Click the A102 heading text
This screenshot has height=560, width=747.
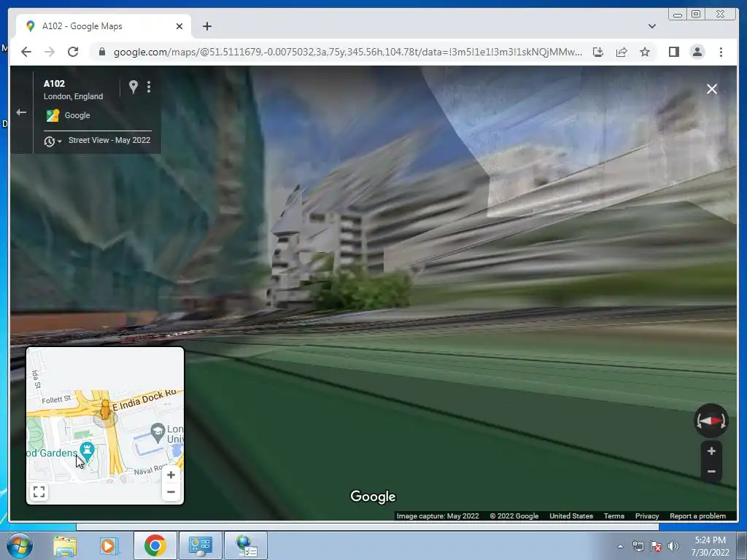[x=54, y=83]
